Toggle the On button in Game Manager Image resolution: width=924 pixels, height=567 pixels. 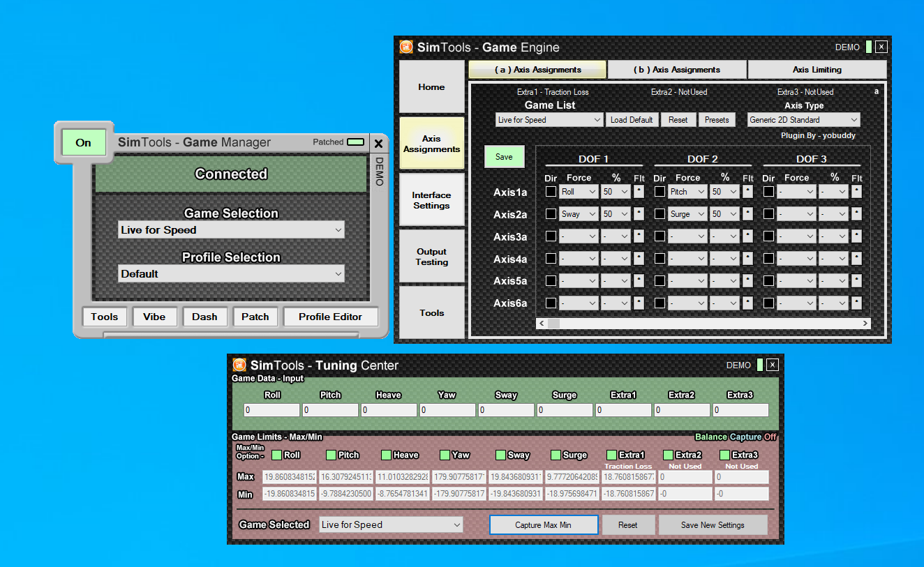84,142
